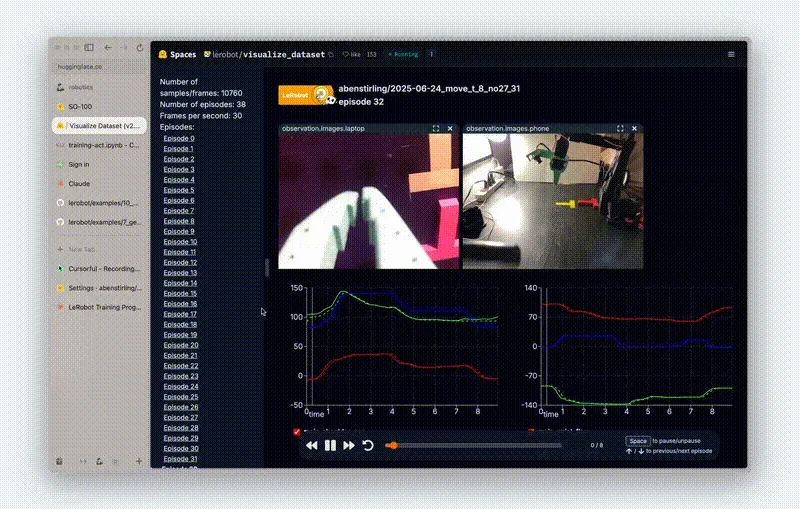Open the Hugging Face hamburger menu
Screen dimensions: 800x509
[x=731, y=54]
